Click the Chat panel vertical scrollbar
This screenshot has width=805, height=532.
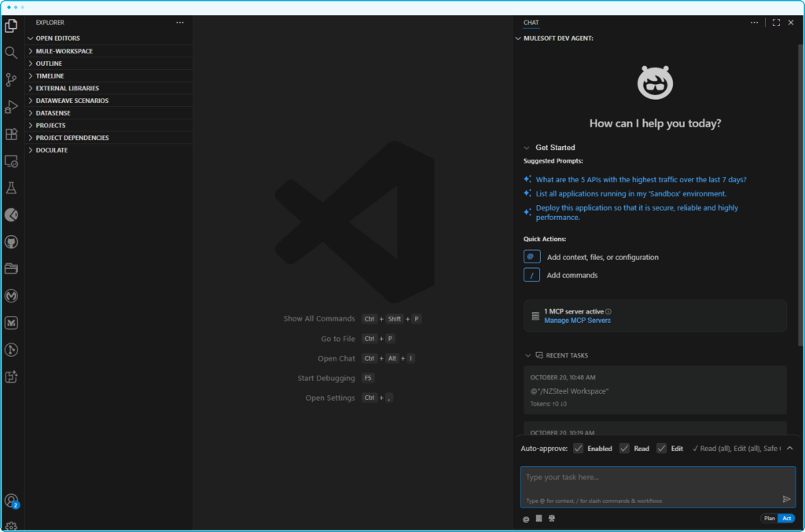click(800, 195)
